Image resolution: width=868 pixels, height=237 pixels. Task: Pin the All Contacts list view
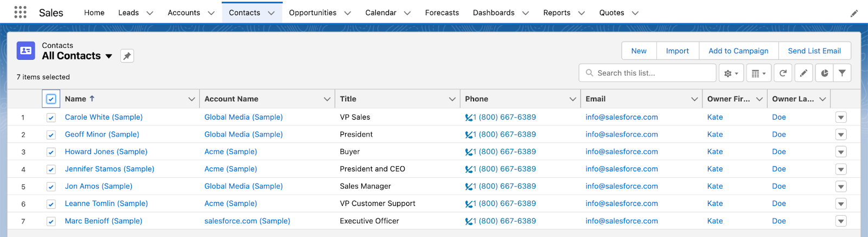coord(127,56)
